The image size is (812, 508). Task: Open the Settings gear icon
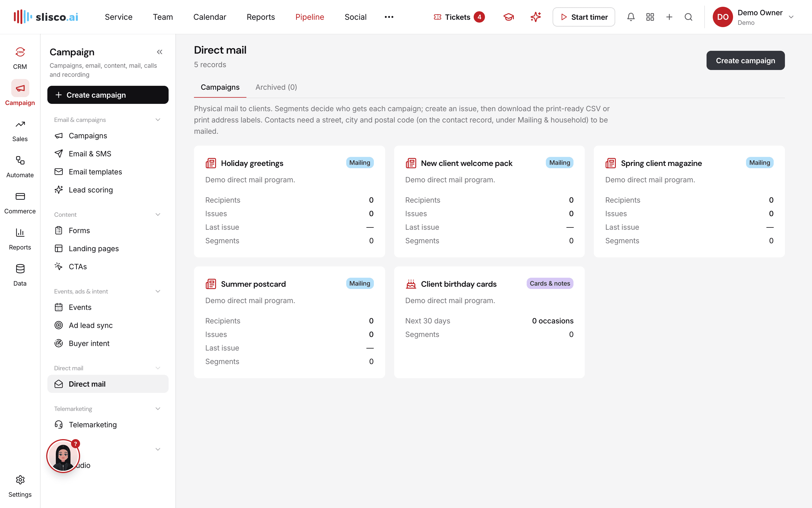[20, 480]
